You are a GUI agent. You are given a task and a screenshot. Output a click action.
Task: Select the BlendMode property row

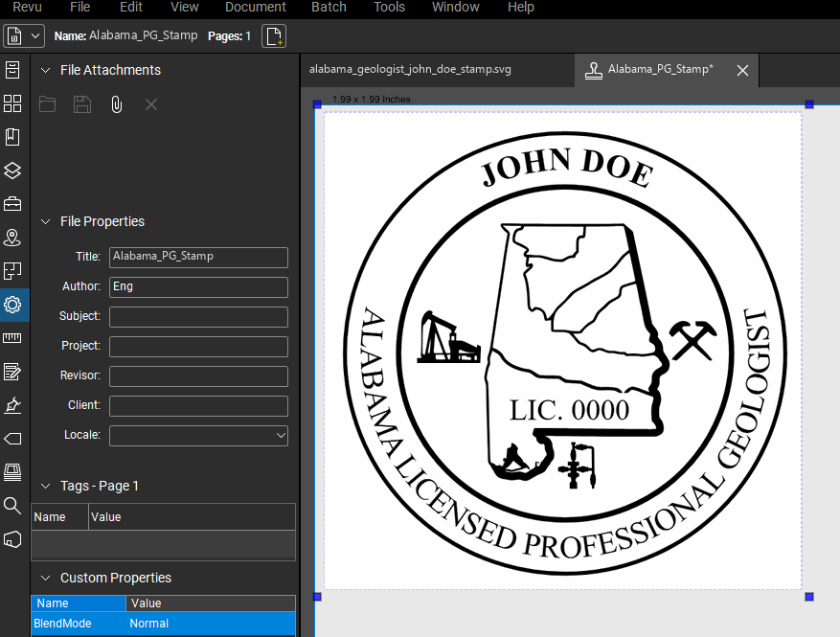[164, 624]
